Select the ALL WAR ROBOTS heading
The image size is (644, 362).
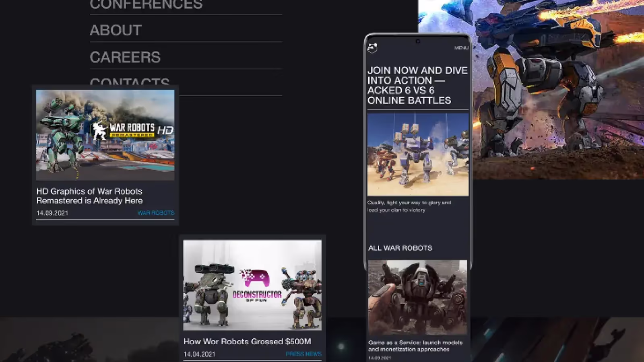point(400,248)
